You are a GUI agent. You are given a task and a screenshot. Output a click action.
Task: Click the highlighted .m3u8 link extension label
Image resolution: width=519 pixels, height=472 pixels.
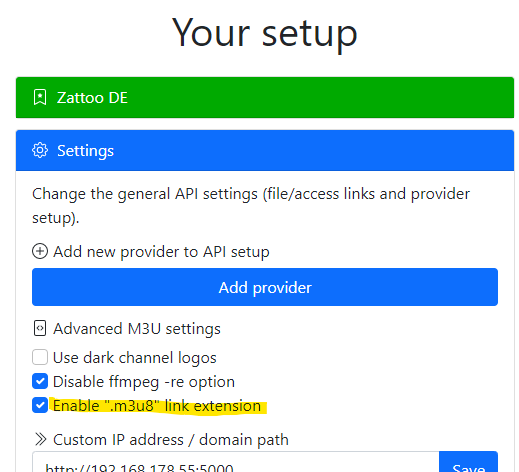[157, 406]
